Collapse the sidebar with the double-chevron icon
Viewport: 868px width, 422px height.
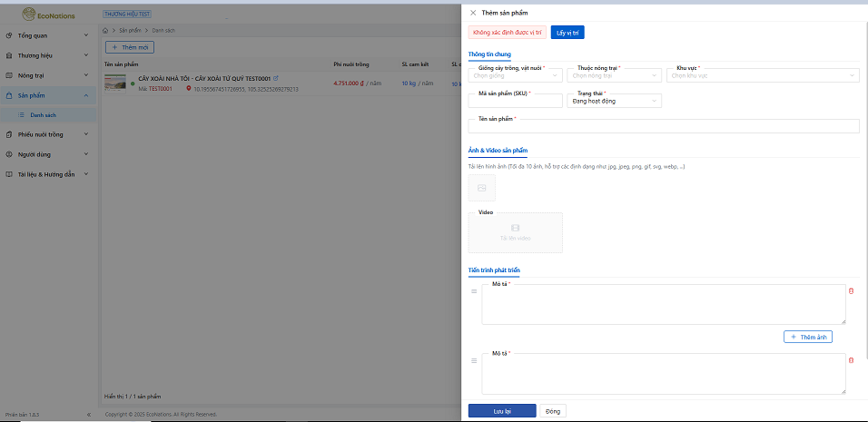coord(88,415)
